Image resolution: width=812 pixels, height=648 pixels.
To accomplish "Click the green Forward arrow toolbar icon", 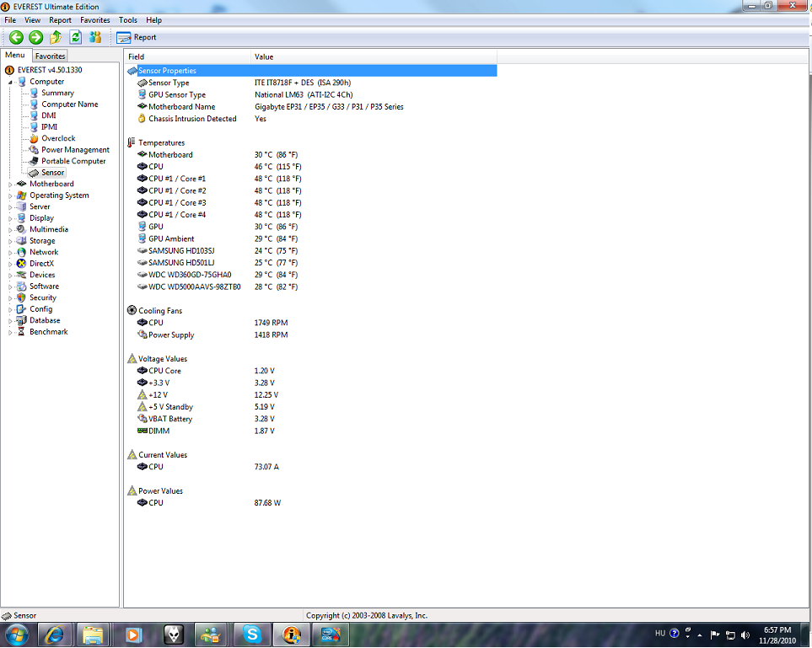I will (x=35, y=37).
